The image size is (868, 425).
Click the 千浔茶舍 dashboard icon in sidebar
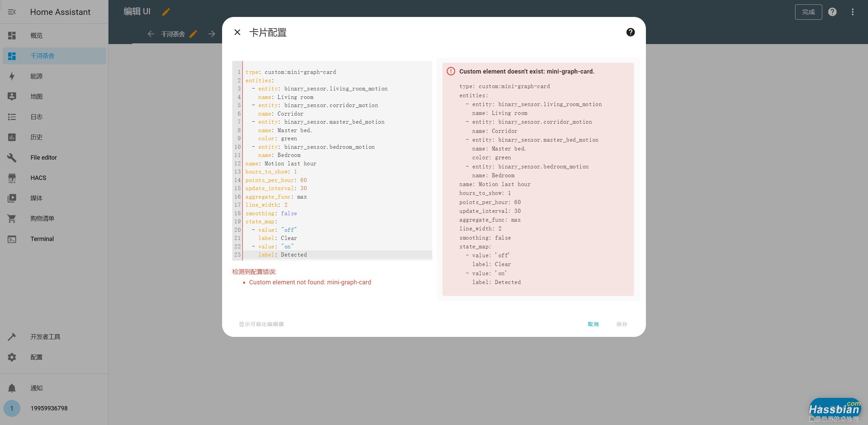pos(12,56)
